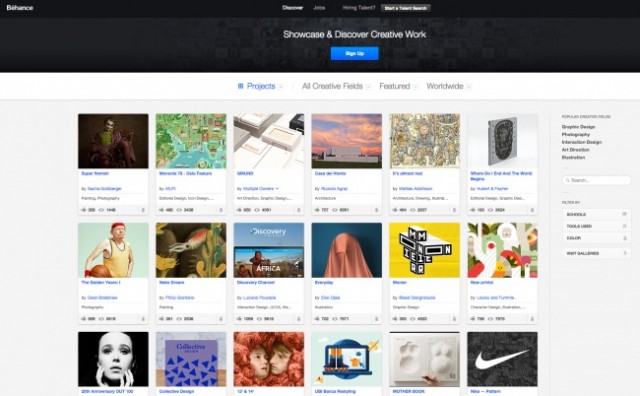Click the icon at right of Color filter
This screenshot has width=640, height=396.
[624, 238]
